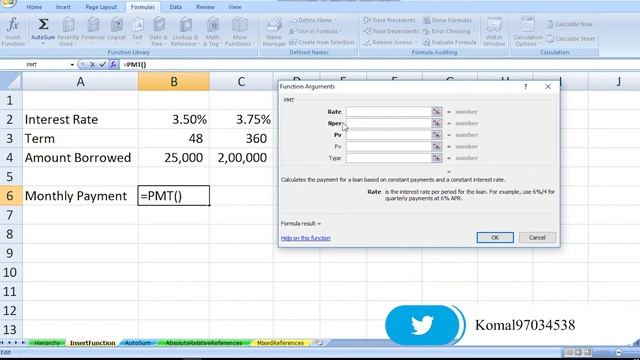The image size is (640, 360).
Task: Click Create from Selection
Action: coord(321,42)
